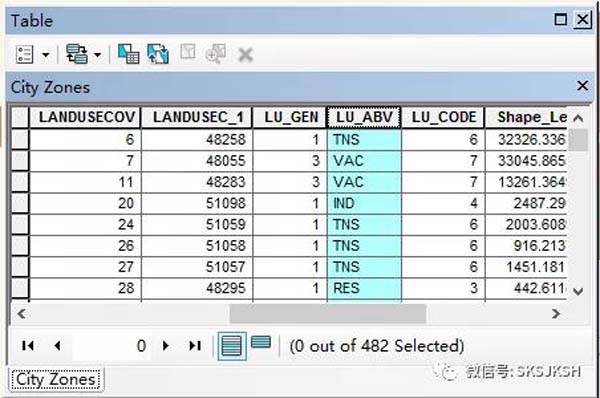
Task: Select the row selector for record 28
Action: 20,288
